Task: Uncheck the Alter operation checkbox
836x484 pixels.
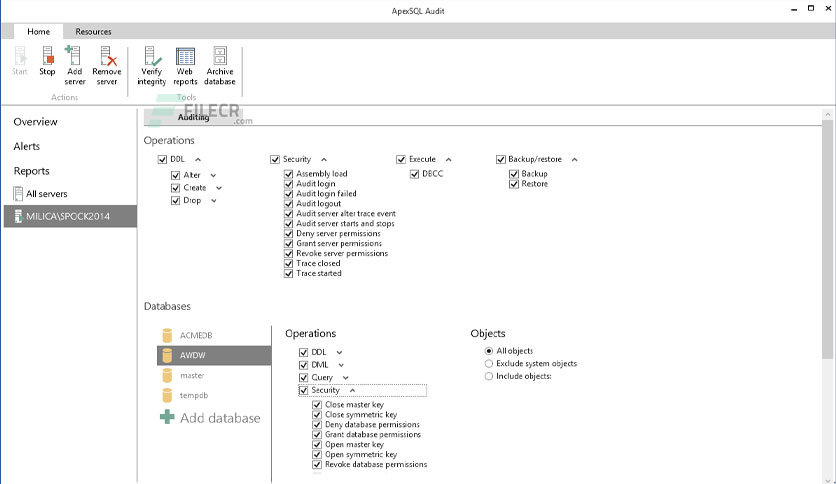Action: pos(175,175)
